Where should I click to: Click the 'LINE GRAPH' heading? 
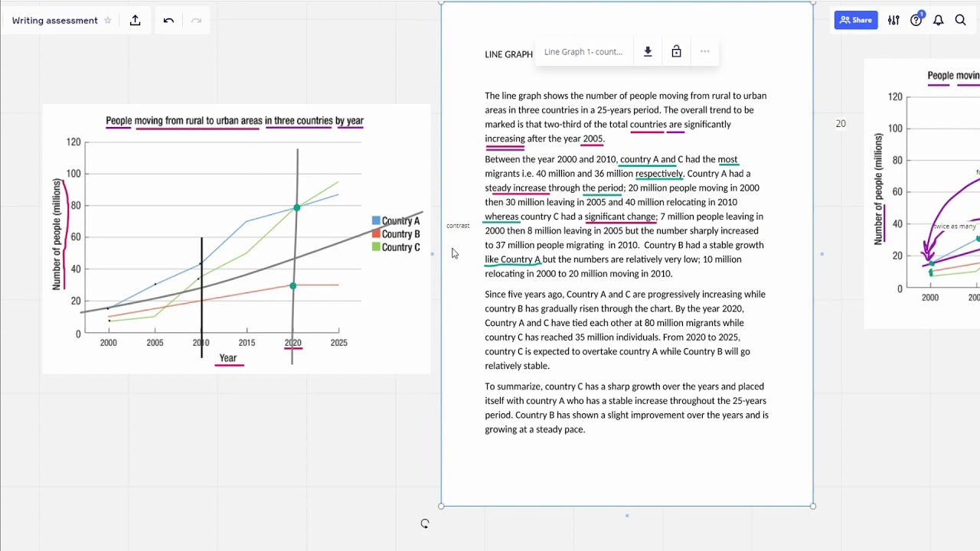tap(508, 54)
